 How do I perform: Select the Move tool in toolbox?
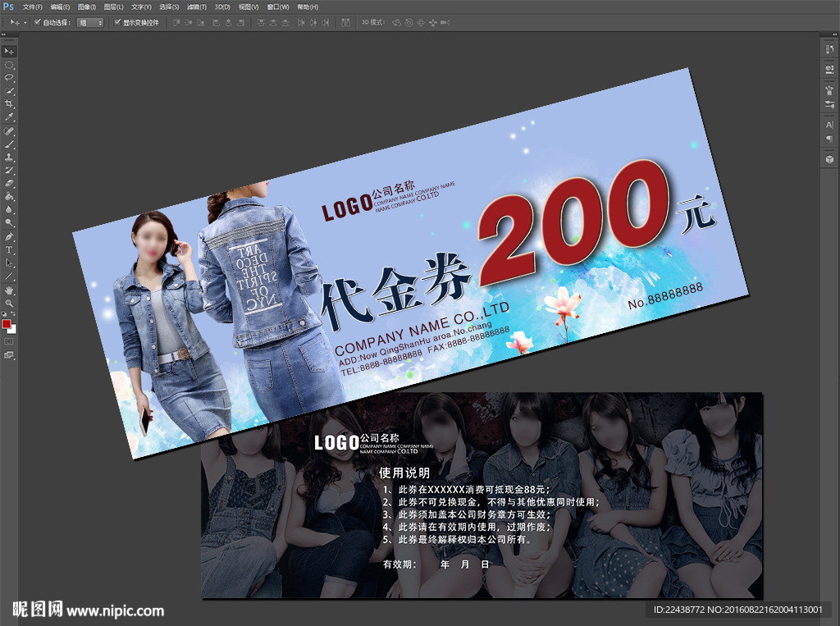(9, 52)
